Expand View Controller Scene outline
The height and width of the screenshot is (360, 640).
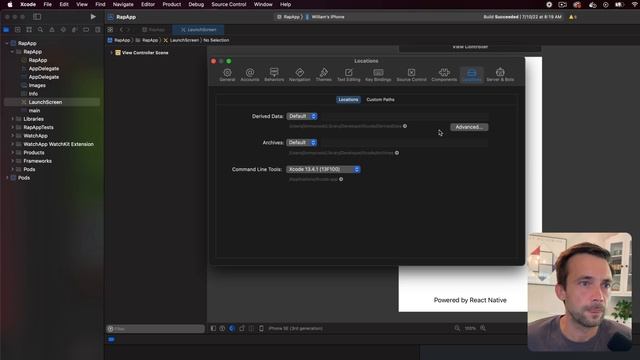tap(111, 53)
